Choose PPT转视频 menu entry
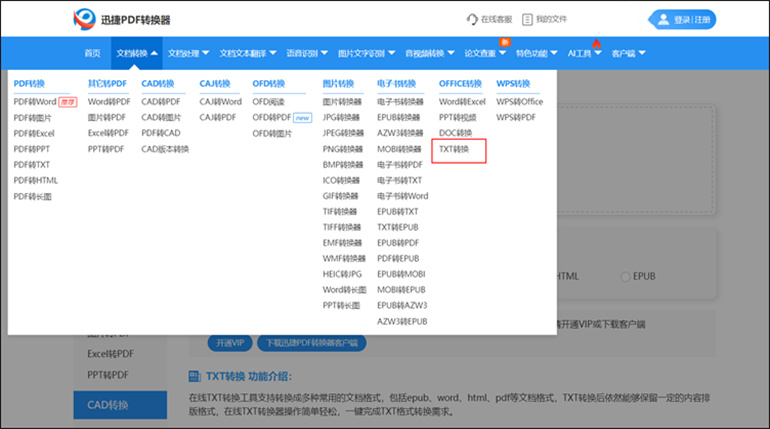This screenshot has height=429, width=770. [x=457, y=117]
